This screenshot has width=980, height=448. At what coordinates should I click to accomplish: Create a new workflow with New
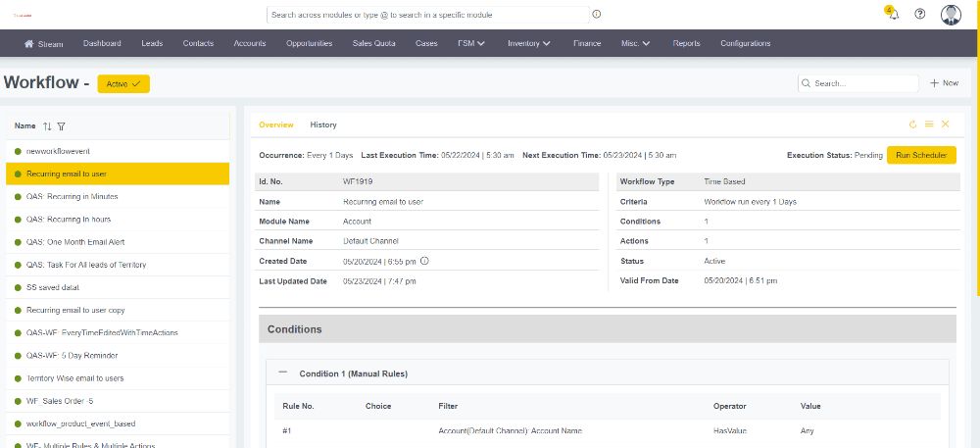click(944, 83)
